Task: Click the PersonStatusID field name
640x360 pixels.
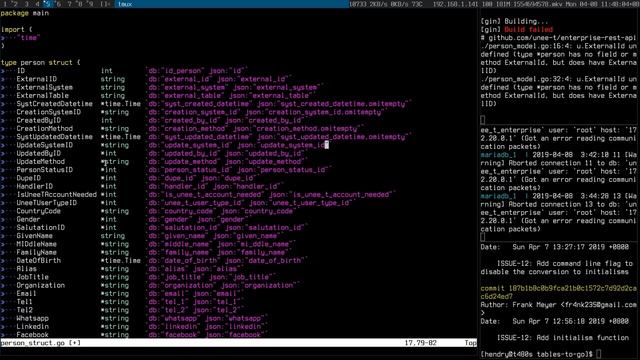Action: tap(44, 169)
